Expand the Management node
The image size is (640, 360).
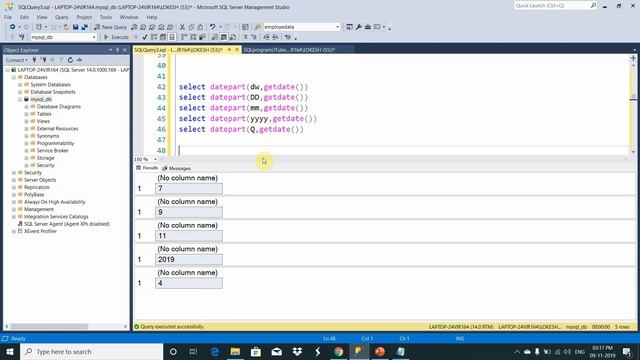click(13, 209)
